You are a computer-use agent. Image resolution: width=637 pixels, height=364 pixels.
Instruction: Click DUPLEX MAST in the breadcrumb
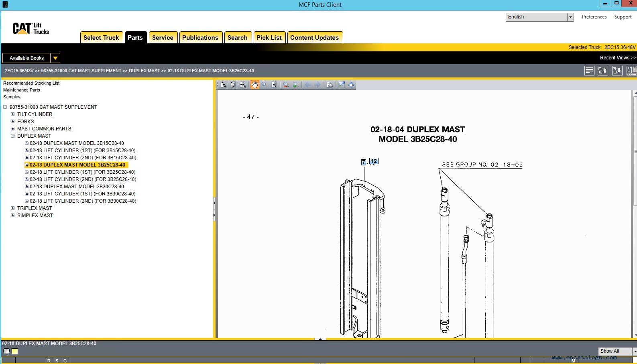tap(144, 71)
